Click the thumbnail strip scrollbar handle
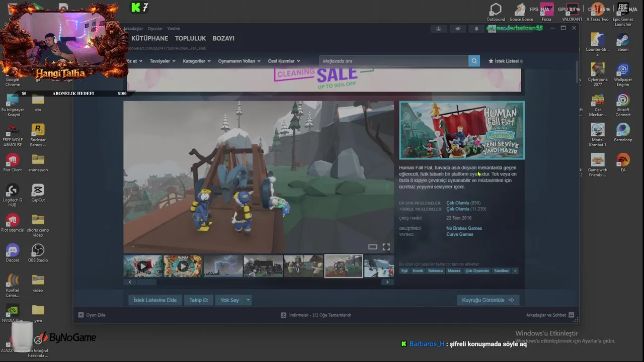The height and width of the screenshot is (362, 644). [146, 282]
